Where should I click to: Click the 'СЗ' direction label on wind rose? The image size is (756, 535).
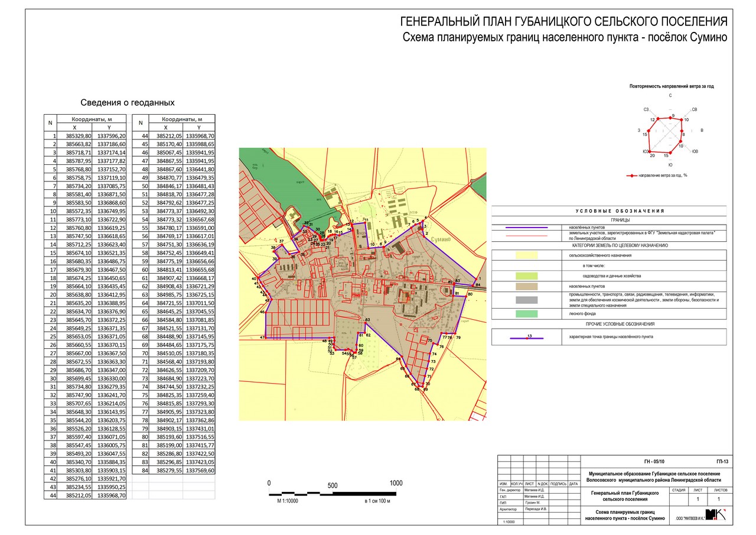click(x=647, y=110)
